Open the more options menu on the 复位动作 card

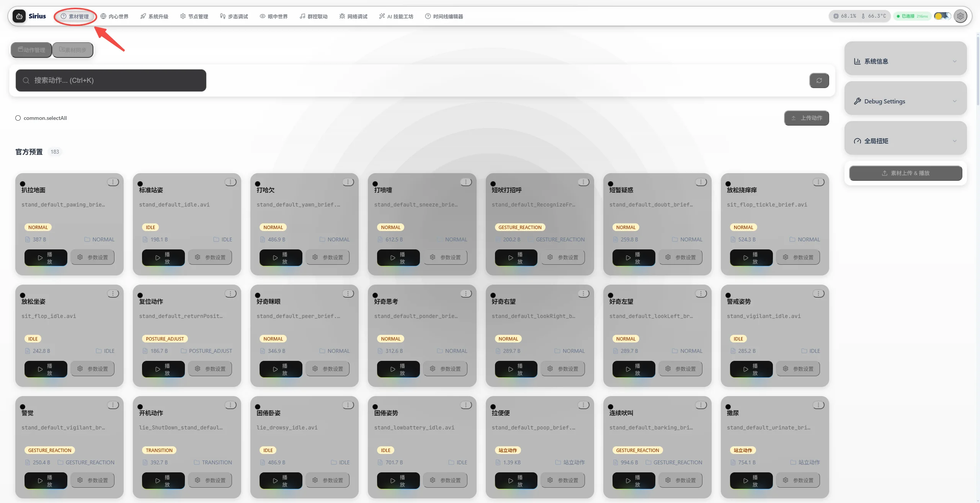pyautogui.click(x=230, y=293)
